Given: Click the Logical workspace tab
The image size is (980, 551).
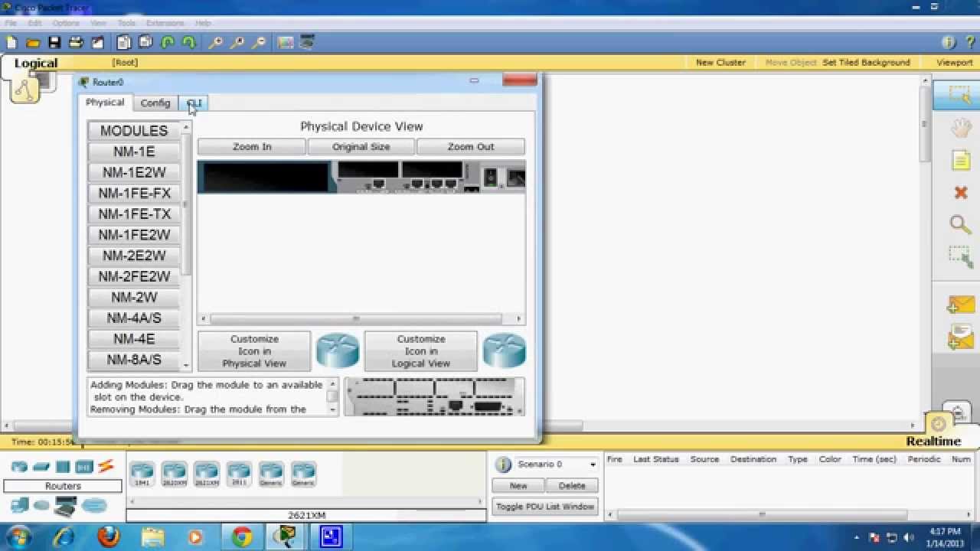Looking at the screenshot, I should 36,64.
